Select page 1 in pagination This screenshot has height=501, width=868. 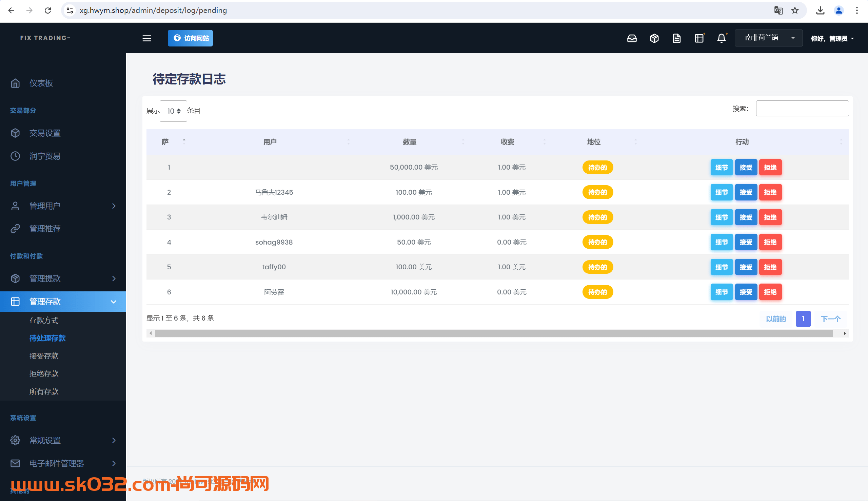click(x=803, y=319)
